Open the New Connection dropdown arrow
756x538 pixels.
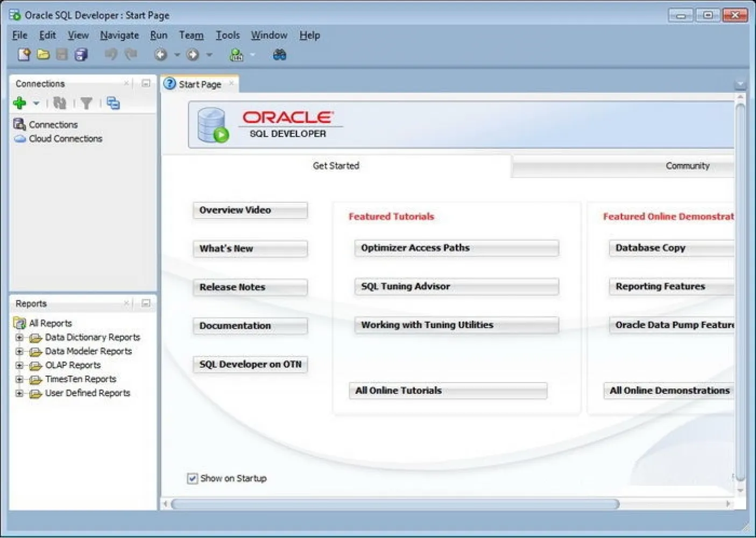(36, 103)
